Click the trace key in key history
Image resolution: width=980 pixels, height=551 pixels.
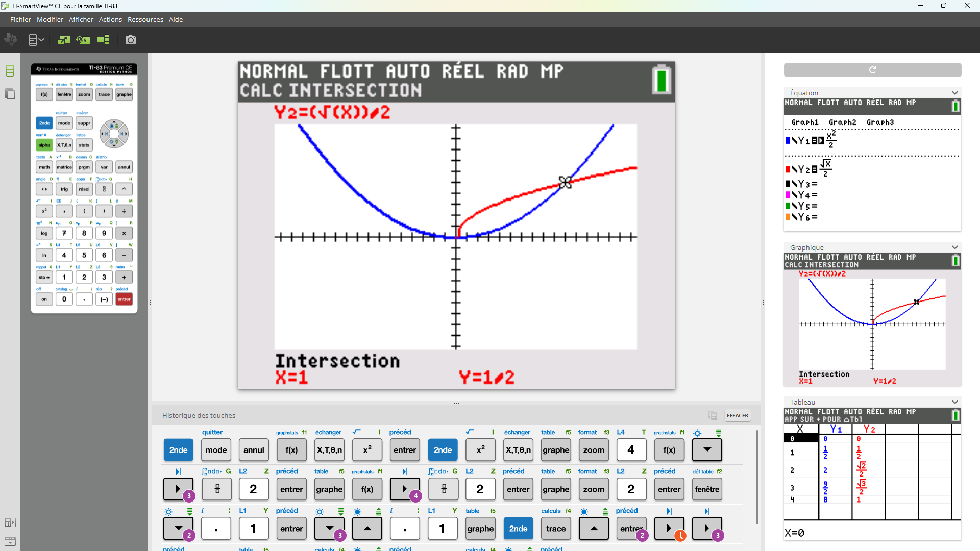click(556, 529)
